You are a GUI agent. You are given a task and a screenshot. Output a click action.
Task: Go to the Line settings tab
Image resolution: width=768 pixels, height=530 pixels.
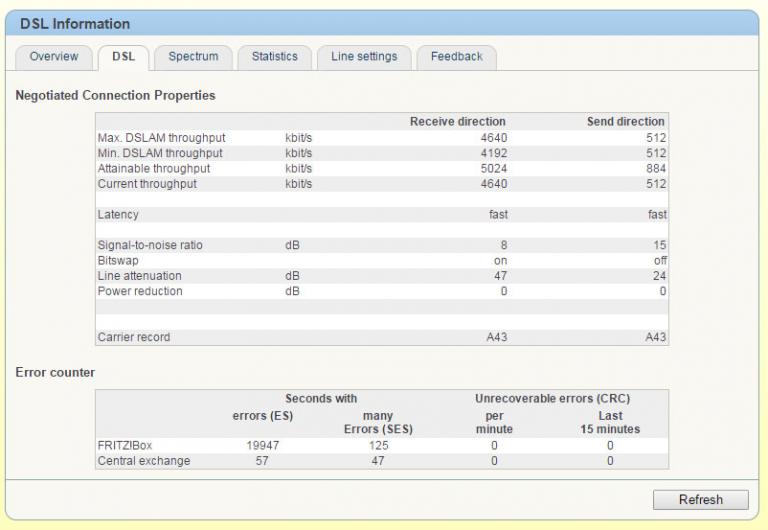[x=364, y=57]
